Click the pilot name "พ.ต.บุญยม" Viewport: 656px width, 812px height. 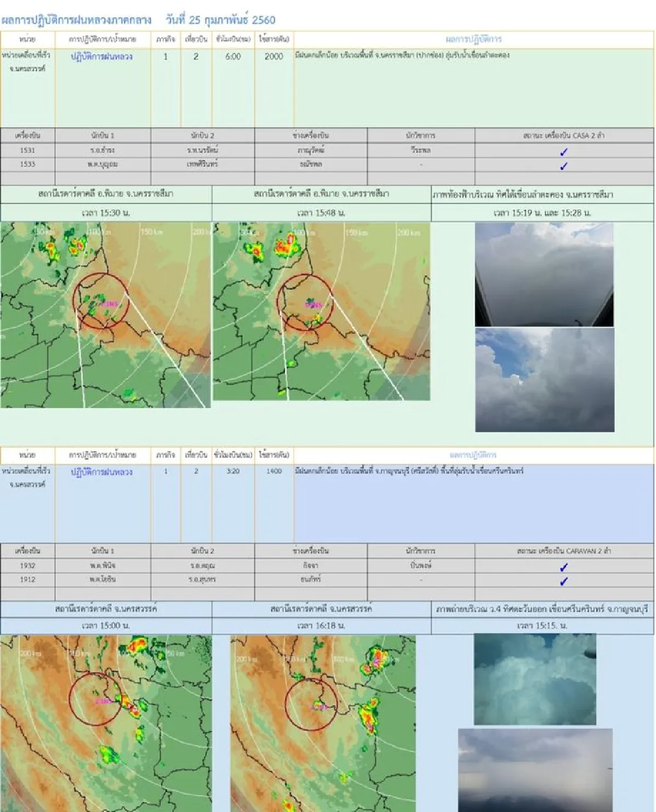pyautogui.click(x=103, y=164)
